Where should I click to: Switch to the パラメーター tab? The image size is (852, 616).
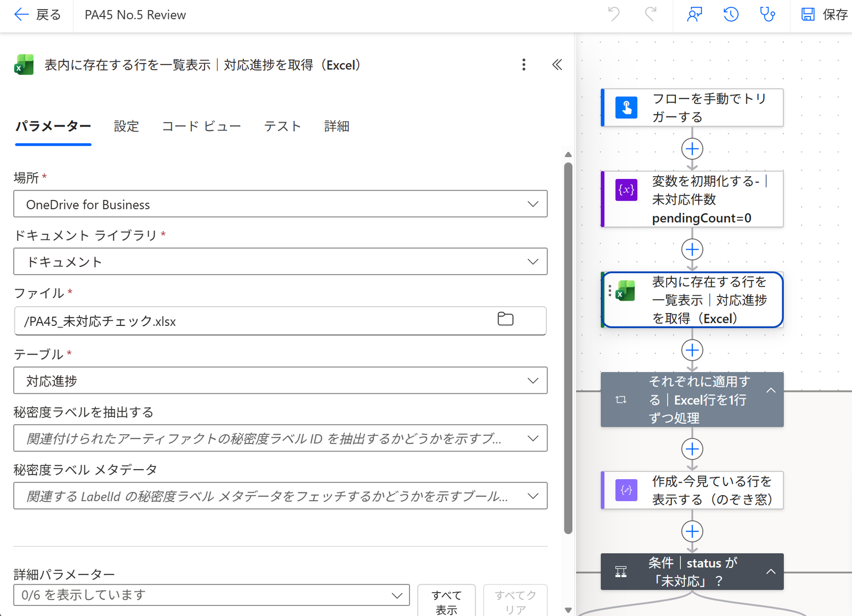[53, 126]
